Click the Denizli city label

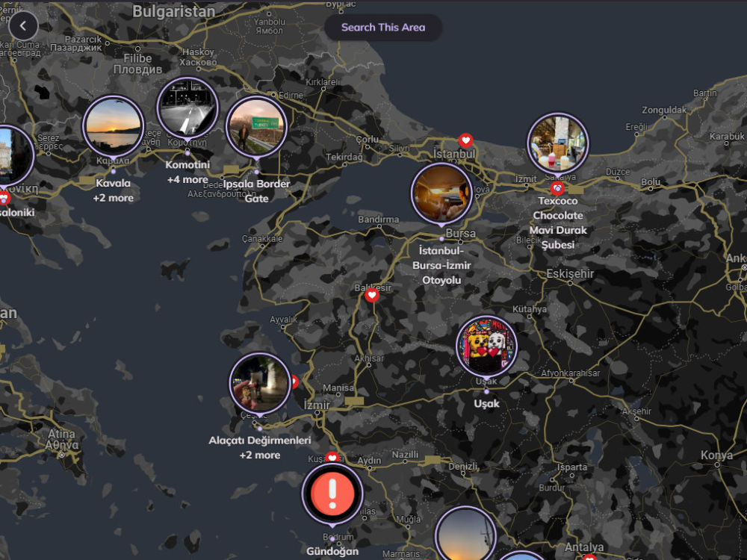(x=462, y=466)
